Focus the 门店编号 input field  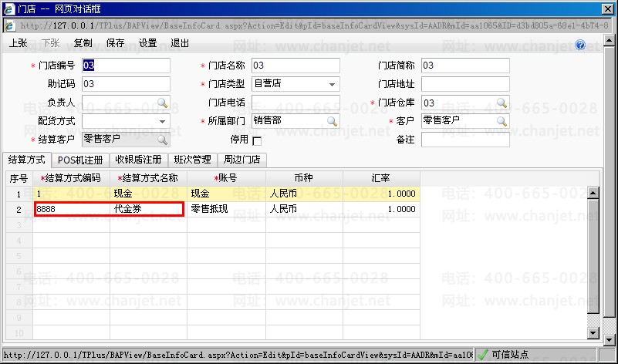[x=126, y=66]
